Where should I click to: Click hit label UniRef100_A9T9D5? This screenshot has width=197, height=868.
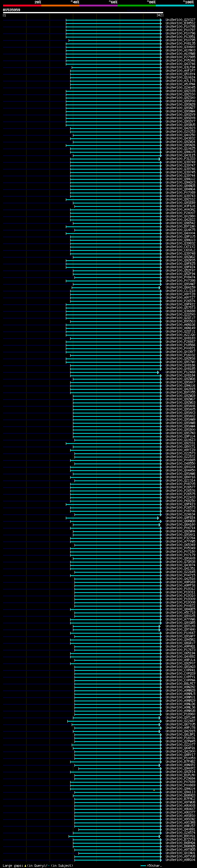point(180,850)
